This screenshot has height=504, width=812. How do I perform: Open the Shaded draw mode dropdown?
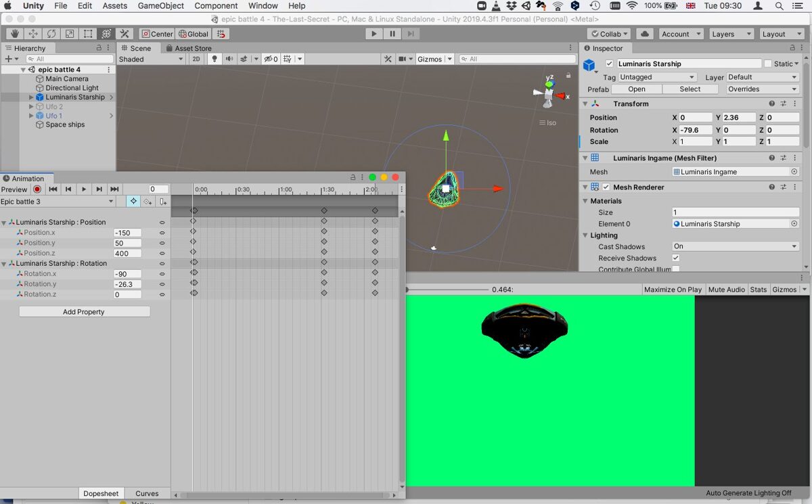151,59
